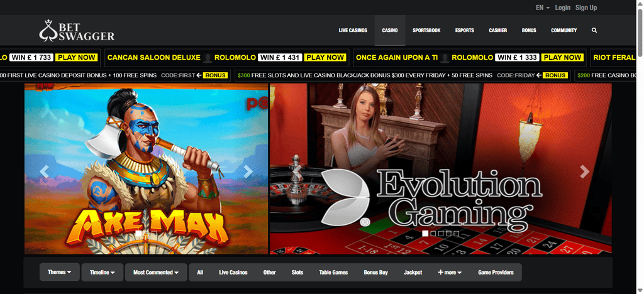Screen dimensions: 644x294
Task: Filter games by Live Casinos category
Action: [233, 272]
